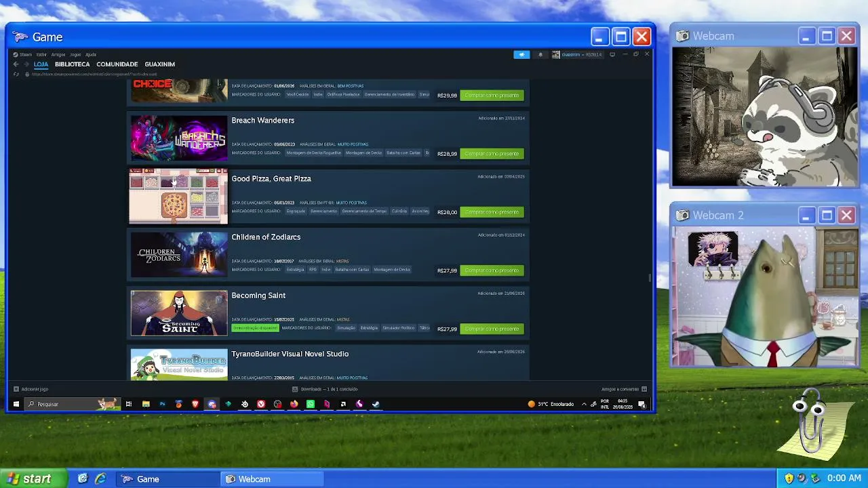The width and height of the screenshot is (868, 488).
Task: Open the inner taskbar notification center
Action: tap(642, 404)
